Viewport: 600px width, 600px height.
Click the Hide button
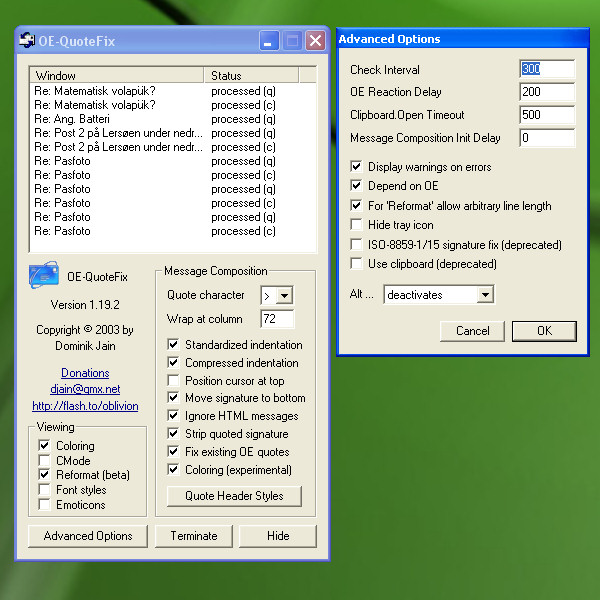[x=278, y=536]
